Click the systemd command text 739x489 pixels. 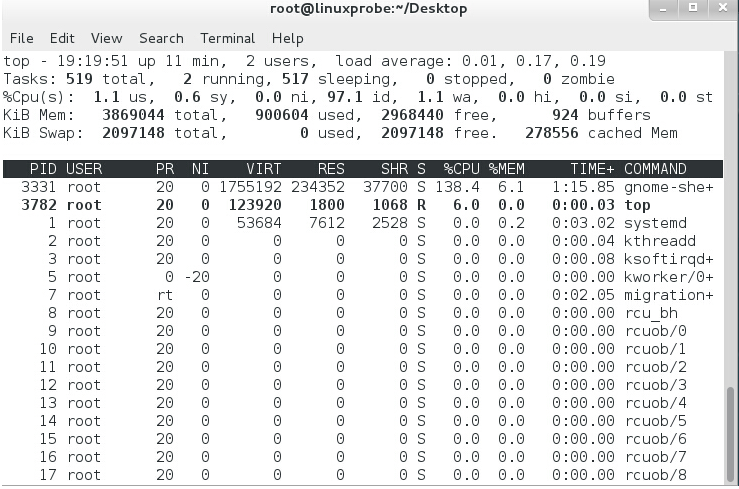click(655, 223)
